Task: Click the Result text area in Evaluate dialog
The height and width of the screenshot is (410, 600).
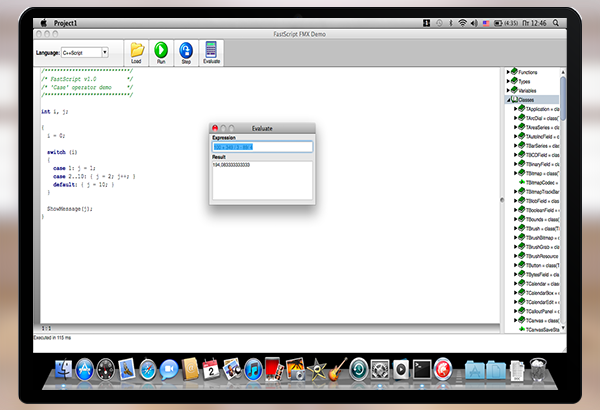Action: point(262,180)
